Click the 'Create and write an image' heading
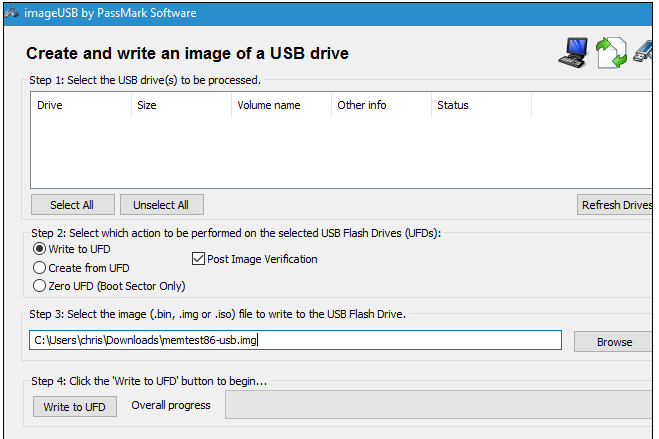659x439 pixels. tap(187, 53)
